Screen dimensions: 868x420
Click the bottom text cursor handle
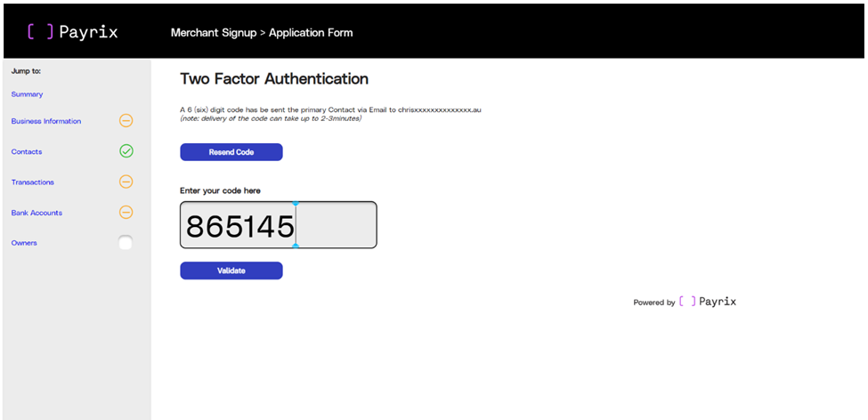pyautogui.click(x=296, y=246)
